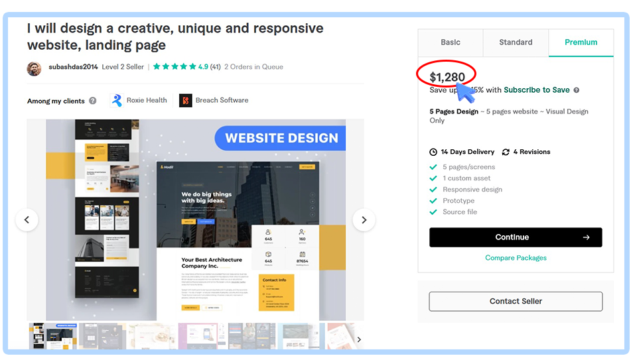Click the previous image arrow in gallery

point(27,220)
